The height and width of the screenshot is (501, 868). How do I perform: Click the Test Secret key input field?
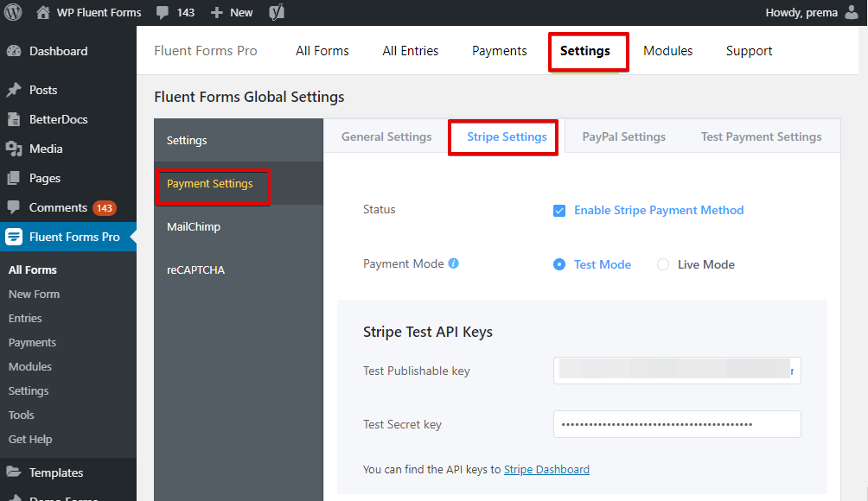[x=677, y=424]
